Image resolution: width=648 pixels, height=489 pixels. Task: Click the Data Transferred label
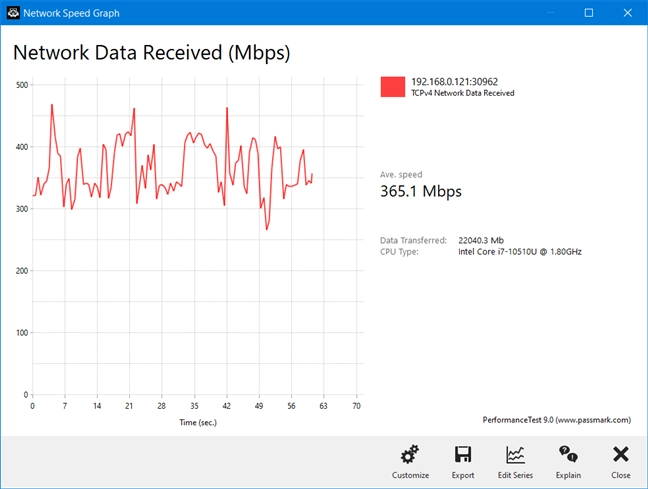click(x=413, y=240)
